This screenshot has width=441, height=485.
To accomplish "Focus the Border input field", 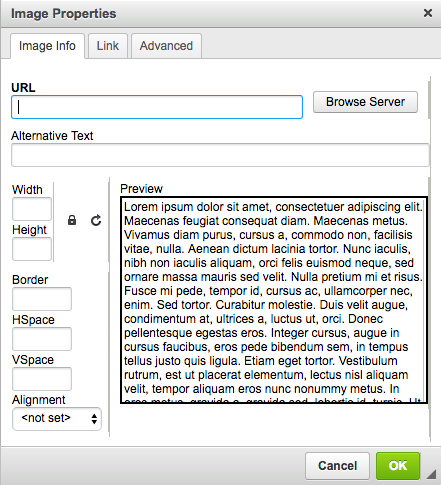I will point(42,299).
